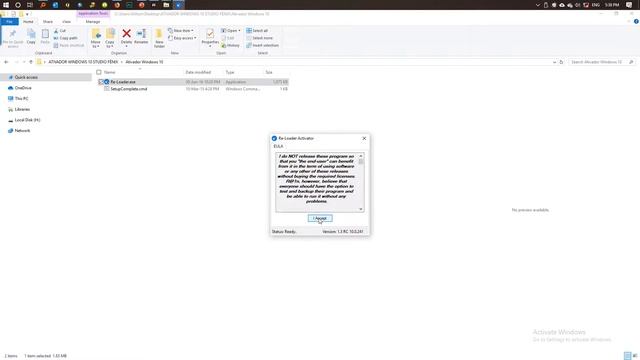640x360 pixels.
Task: Click the Back navigation arrow
Action: point(6,62)
